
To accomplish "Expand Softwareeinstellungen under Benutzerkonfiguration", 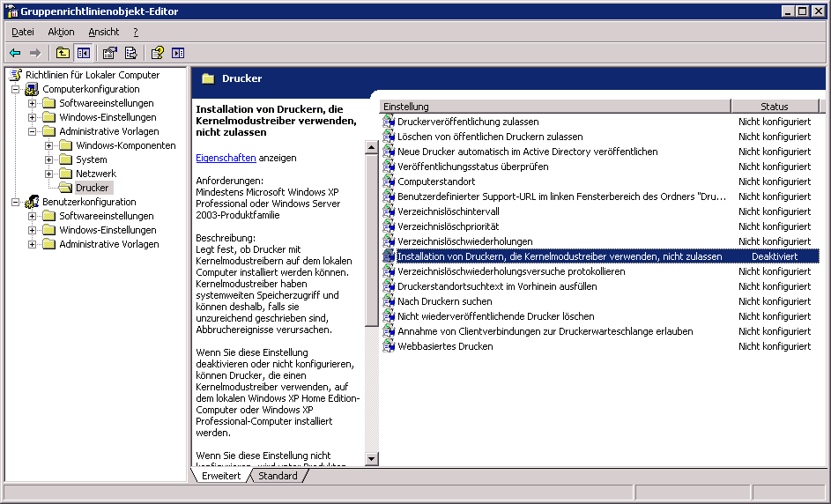I will click(x=33, y=216).
